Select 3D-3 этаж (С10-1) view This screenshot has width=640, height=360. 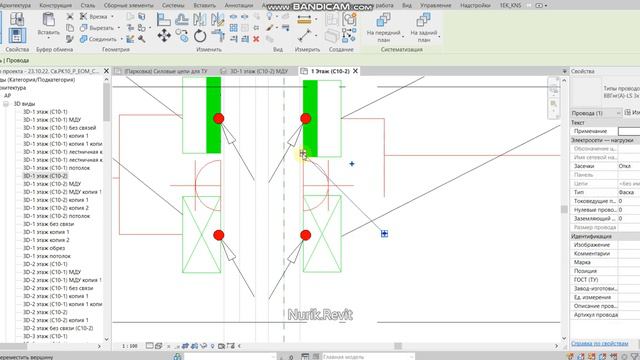pos(45,336)
